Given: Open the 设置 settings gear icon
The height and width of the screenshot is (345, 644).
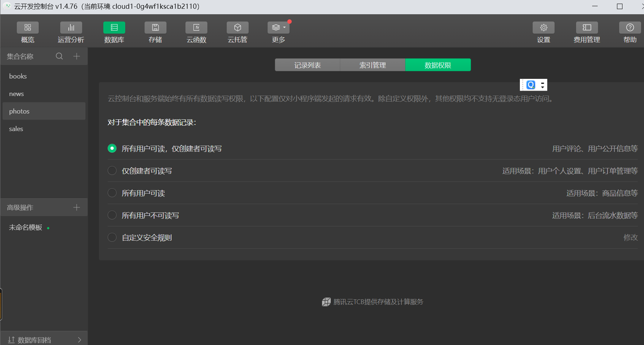Looking at the screenshot, I should [x=544, y=28].
